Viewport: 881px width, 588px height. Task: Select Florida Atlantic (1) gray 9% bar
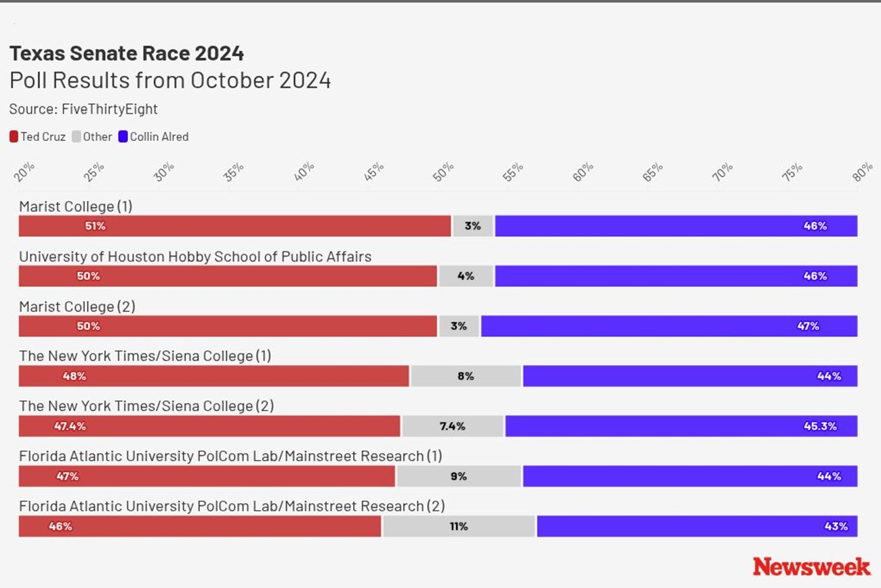click(x=459, y=476)
